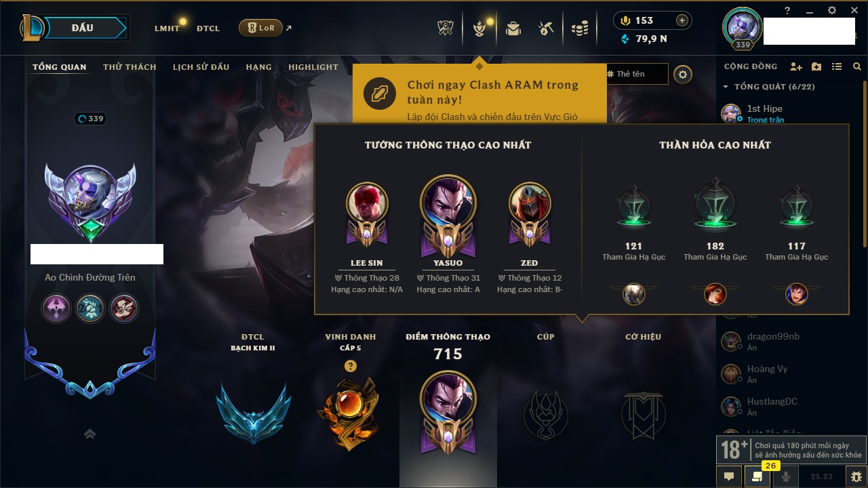Click the Thẻ tên search field
Image resolution: width=868 pixels, height=488 pixels.
[x=637, y=74]
